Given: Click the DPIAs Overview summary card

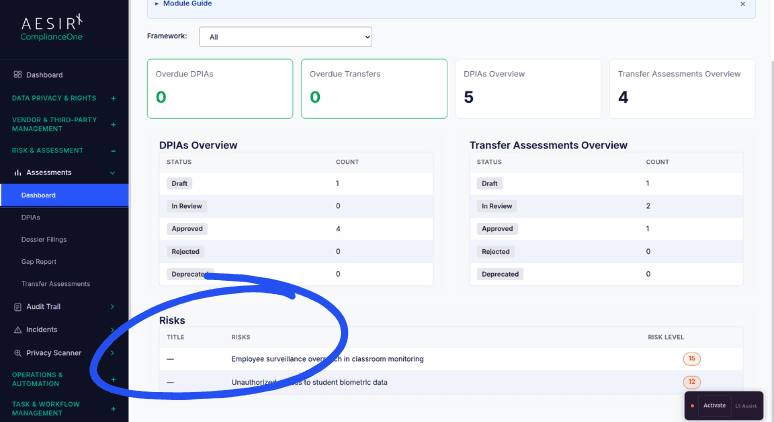Looking at the screenshot, I should tap(528, 89).
